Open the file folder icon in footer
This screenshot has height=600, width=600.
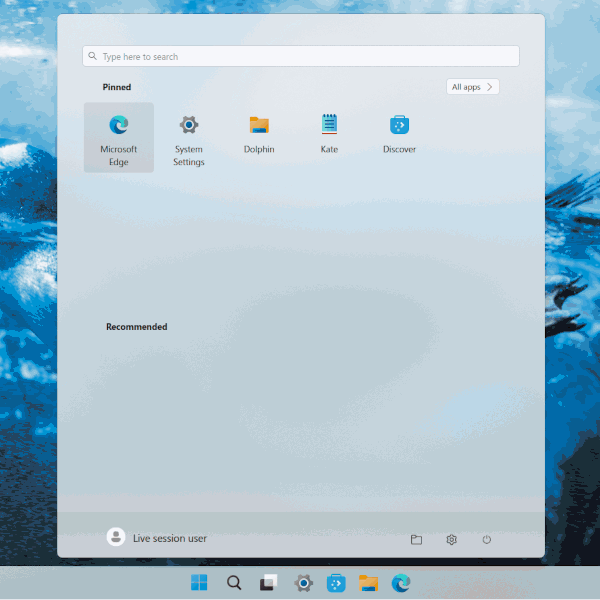(x=416, y=539)
